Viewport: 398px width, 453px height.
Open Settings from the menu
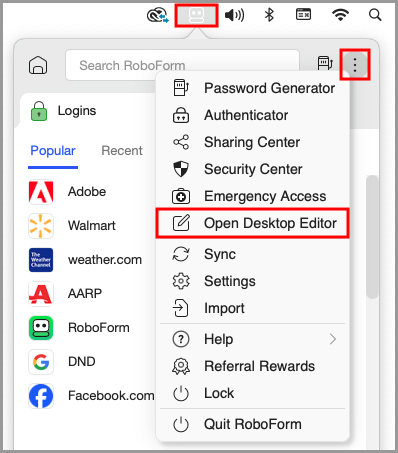click(253, 281)
